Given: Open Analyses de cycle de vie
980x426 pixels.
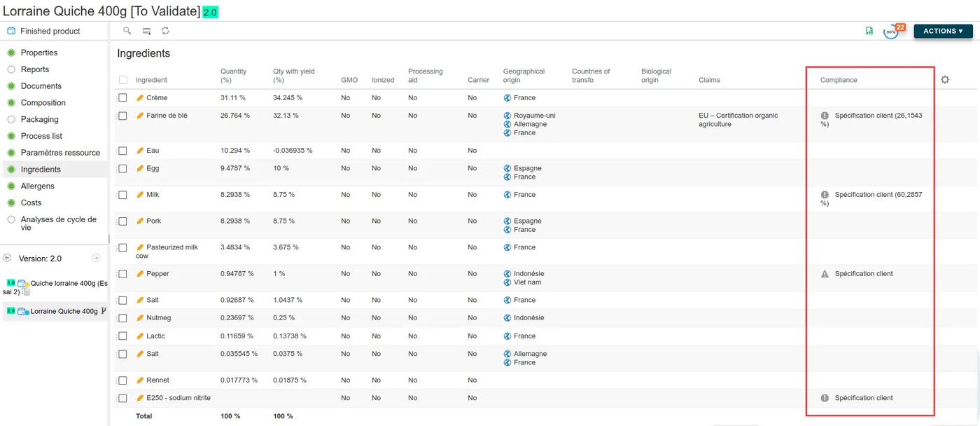Looking at the screenshot, I should 59,224.
